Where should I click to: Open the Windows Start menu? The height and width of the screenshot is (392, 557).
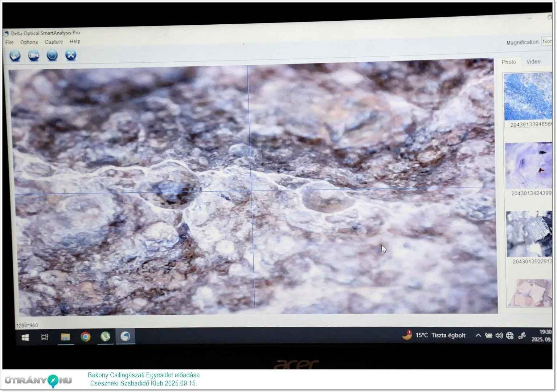click(25, 338)
